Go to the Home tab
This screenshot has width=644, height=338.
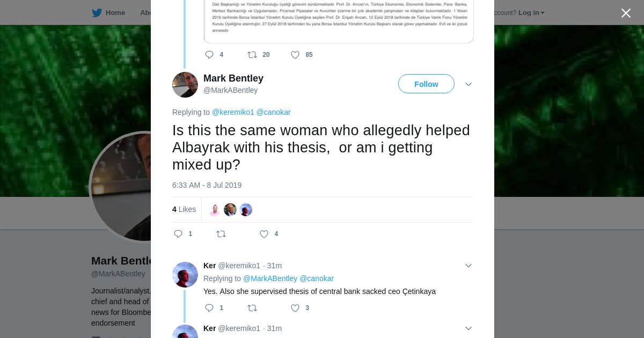point(115,13)
